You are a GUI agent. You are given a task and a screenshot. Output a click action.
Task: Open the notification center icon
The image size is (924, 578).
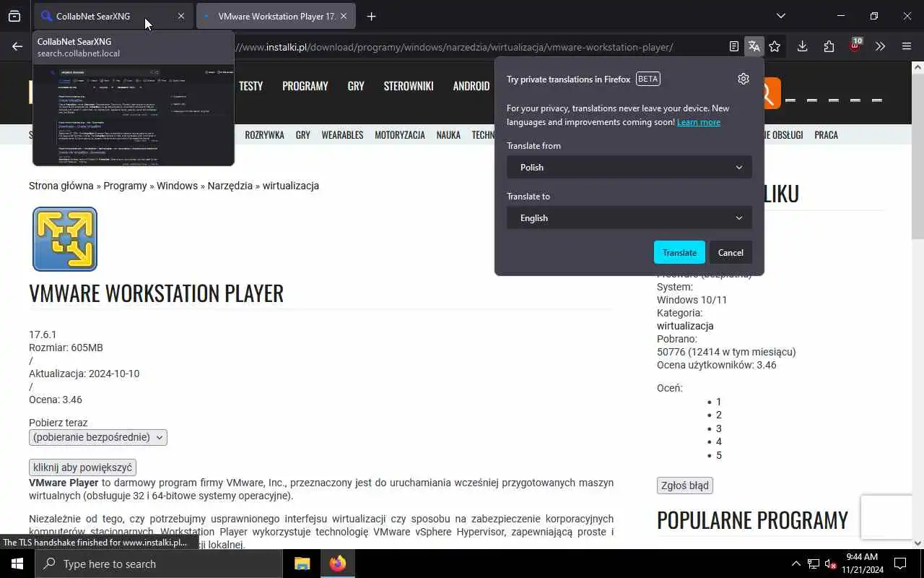click(x=900, y=564)
